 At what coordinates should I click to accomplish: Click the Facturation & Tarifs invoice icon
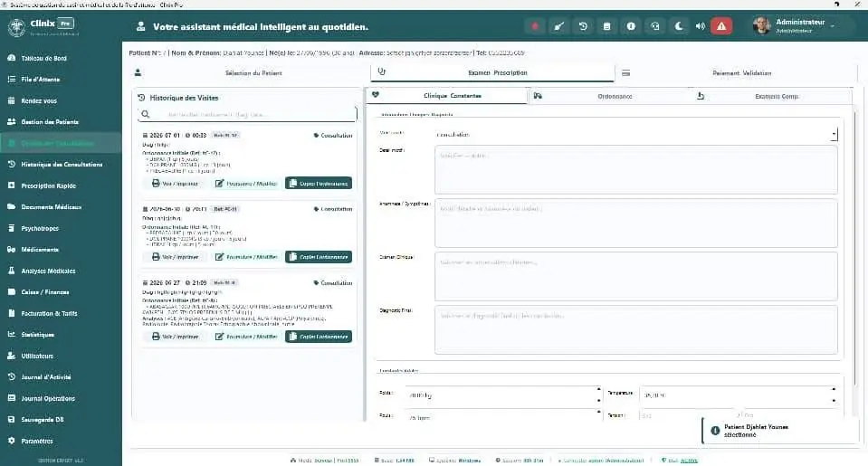tap(11, 313)
